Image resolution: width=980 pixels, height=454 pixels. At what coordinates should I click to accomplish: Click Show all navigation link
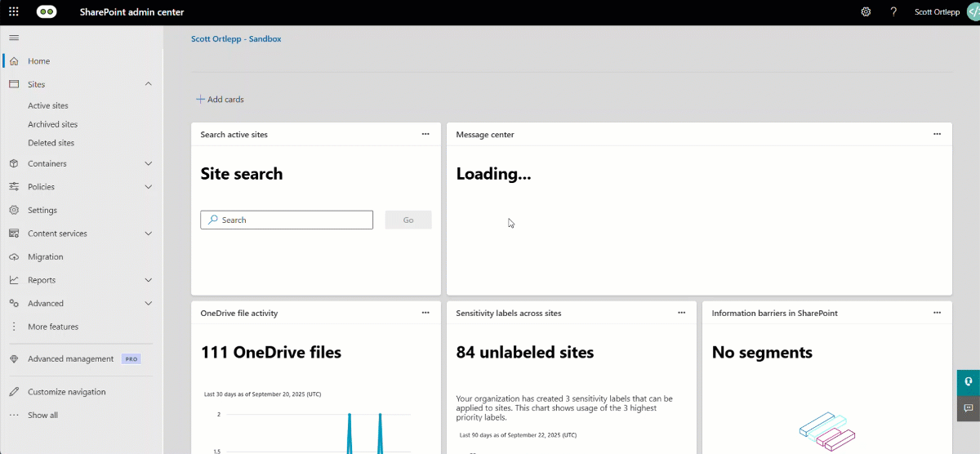click(x=42, y=415)
